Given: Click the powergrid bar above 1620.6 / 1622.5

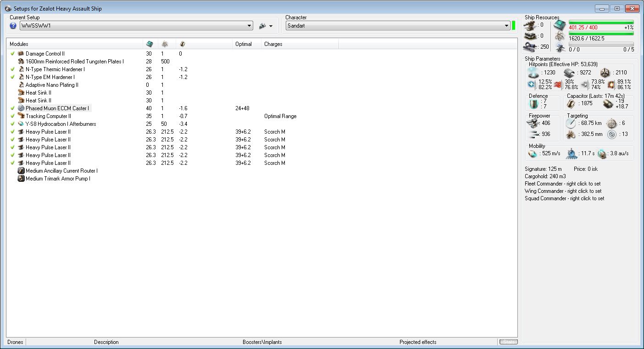Looking at the screenshot, I should (x=601, y=34).
